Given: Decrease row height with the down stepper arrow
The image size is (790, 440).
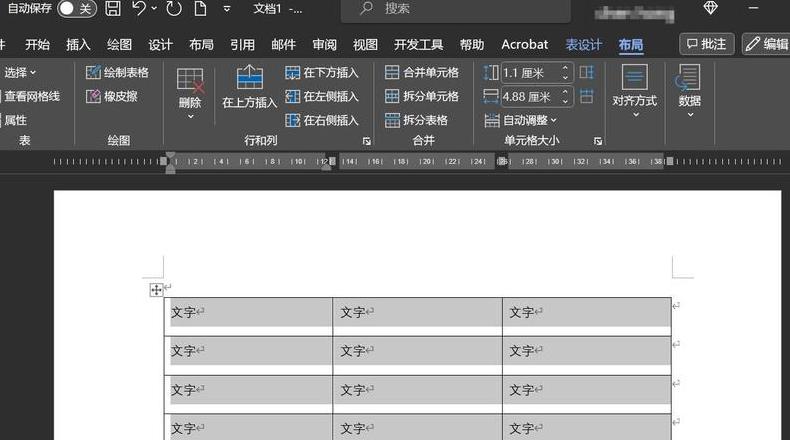Looking at the screenshot, I should coord(565,78).
